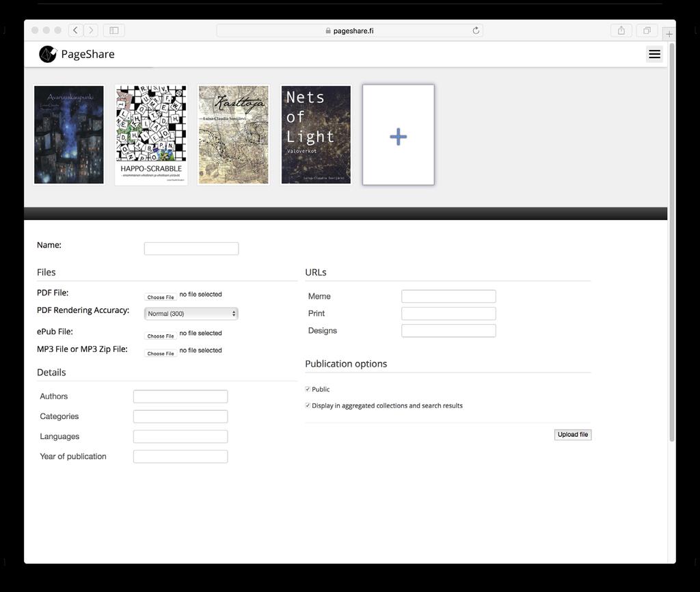The height and width of the screenshot is (592, 700).
Task: Open the PDF Rendering Accuracy dropdown
Action: click(191, 313)
